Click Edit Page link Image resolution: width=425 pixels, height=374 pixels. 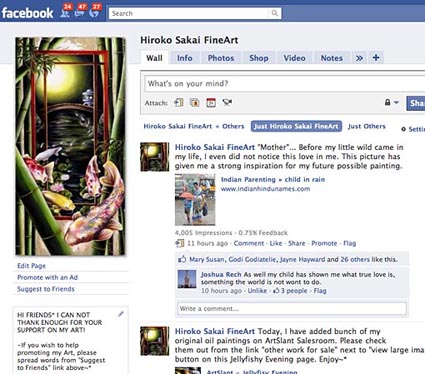coord(32,265)
